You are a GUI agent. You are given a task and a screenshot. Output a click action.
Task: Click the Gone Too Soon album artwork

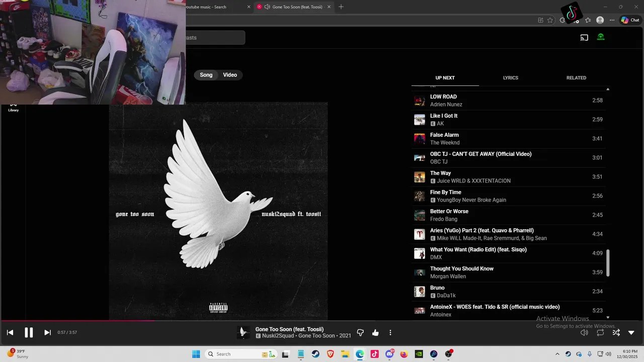coord(218,211)
